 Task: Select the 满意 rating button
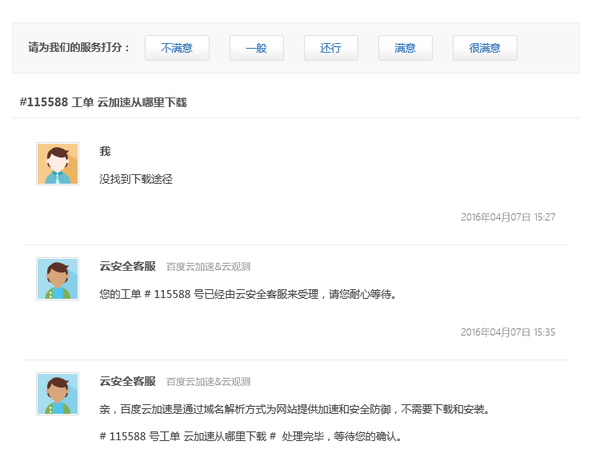coord(405,48)
